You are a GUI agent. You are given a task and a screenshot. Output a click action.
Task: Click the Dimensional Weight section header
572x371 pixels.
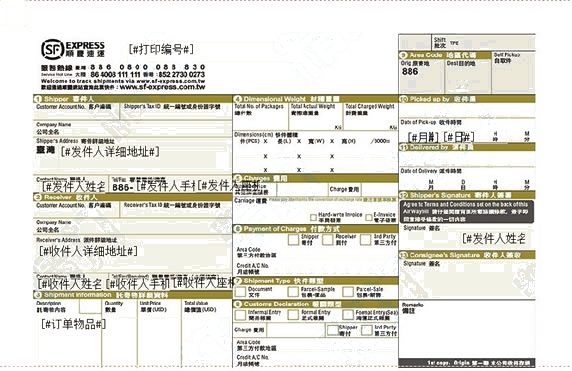(316, 99)
